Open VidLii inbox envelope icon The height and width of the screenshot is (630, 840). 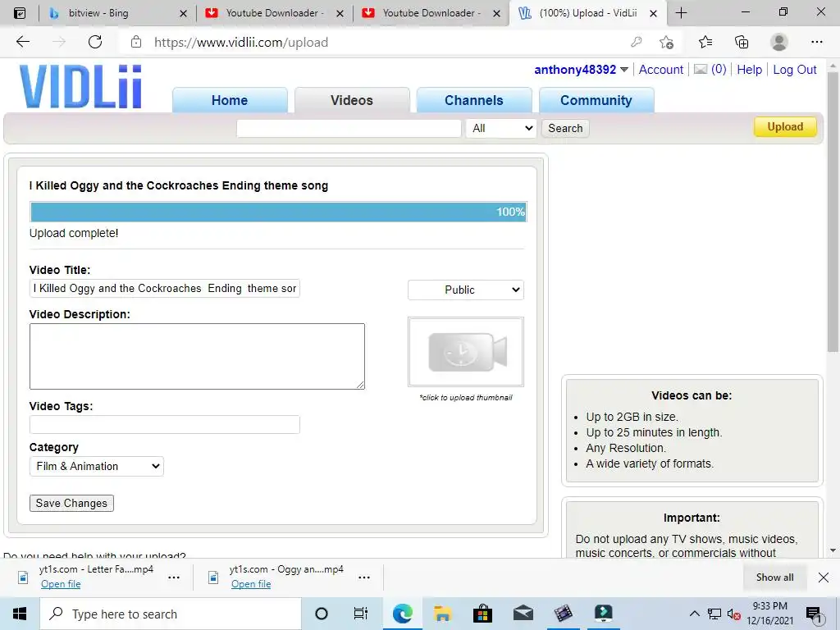point(701,70)
